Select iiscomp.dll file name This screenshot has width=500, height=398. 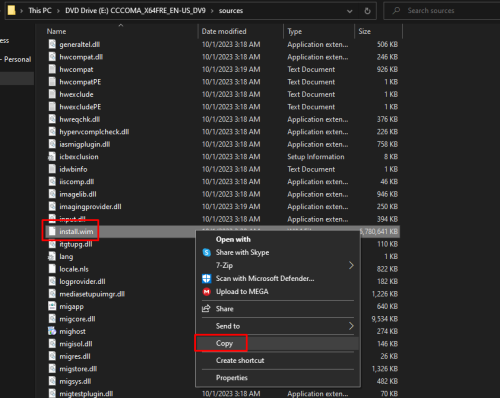point(77,182)
